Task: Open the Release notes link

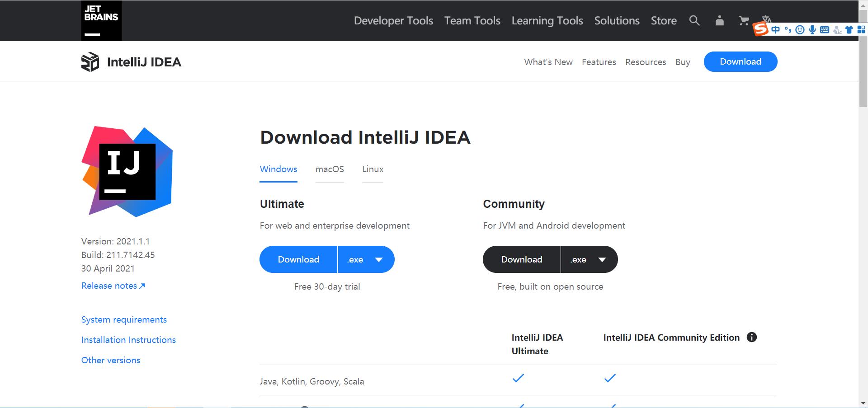Action: [113, 286]
